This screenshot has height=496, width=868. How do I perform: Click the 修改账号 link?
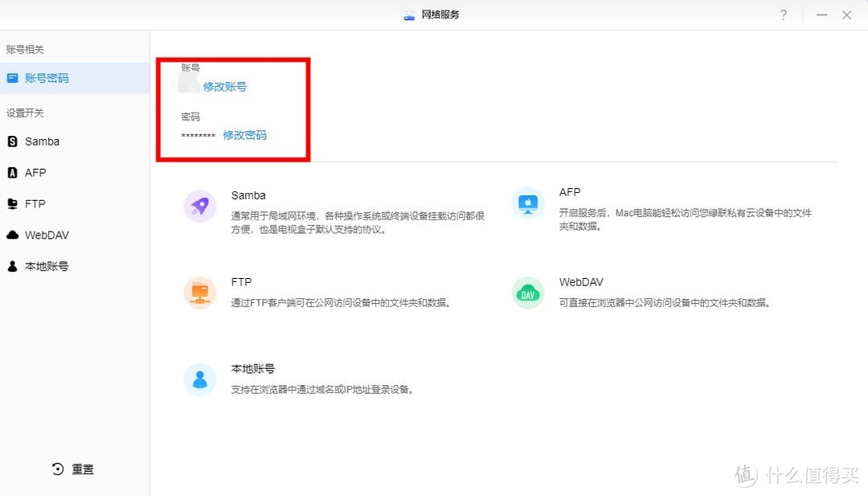[x=225, y=87]
